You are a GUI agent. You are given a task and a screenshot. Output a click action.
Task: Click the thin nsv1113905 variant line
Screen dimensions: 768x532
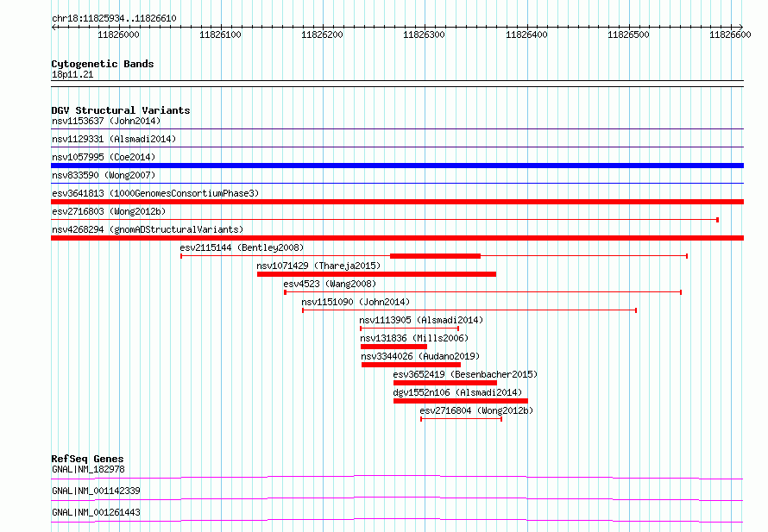[x=410, y=329]
